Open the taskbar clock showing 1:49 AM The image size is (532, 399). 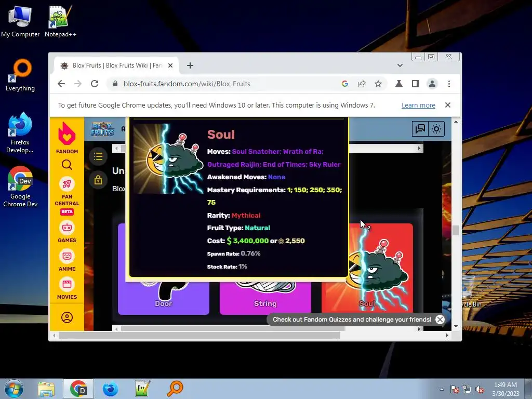(505, 389)
